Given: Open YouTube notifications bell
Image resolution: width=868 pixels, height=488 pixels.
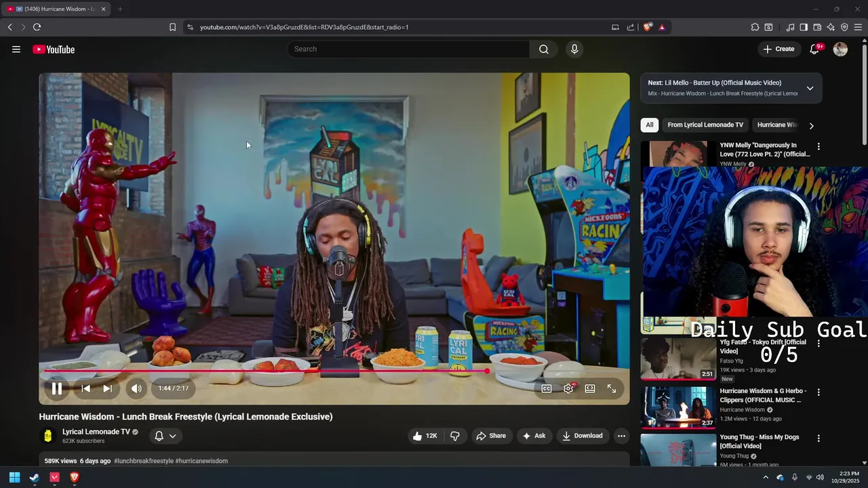Looking at the screenshot, I should 815,49.
